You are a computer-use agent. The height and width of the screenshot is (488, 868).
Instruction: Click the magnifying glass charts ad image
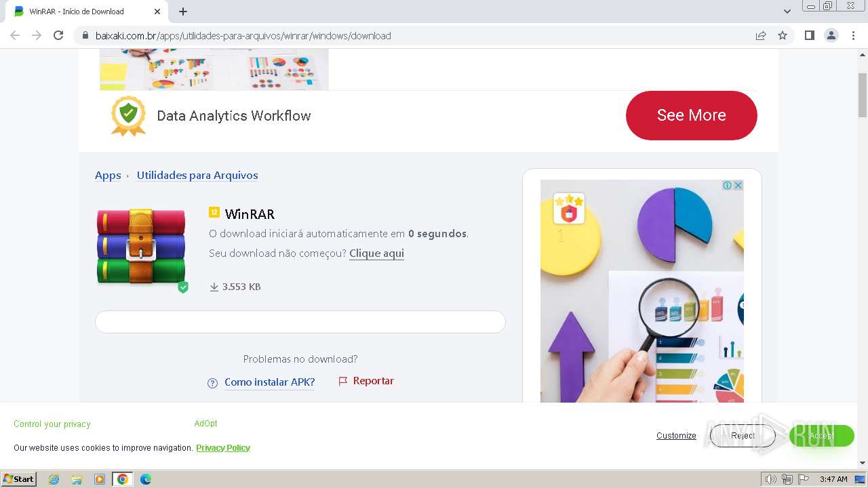point(642,291)
